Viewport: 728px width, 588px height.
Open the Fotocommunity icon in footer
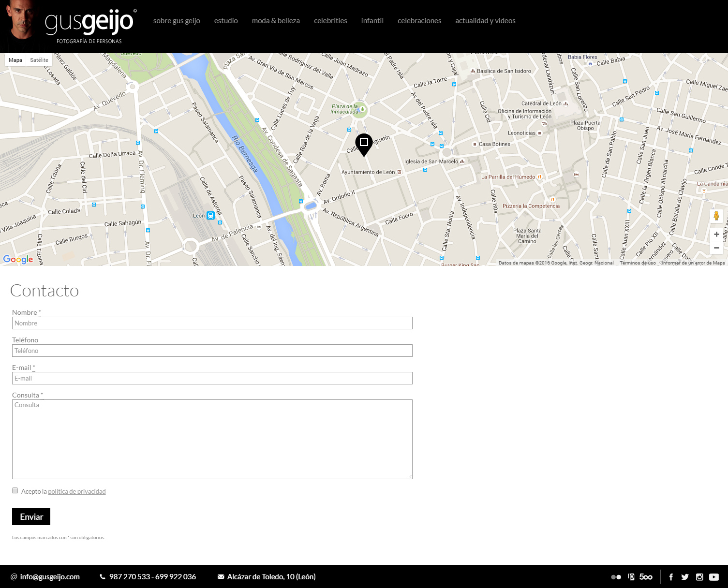pos(631,577)
